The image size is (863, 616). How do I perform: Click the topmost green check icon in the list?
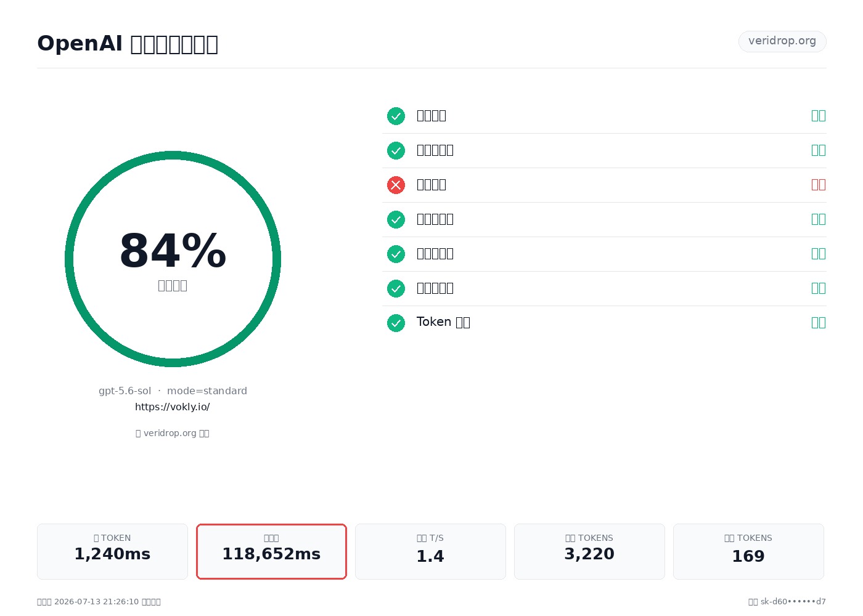396,116
